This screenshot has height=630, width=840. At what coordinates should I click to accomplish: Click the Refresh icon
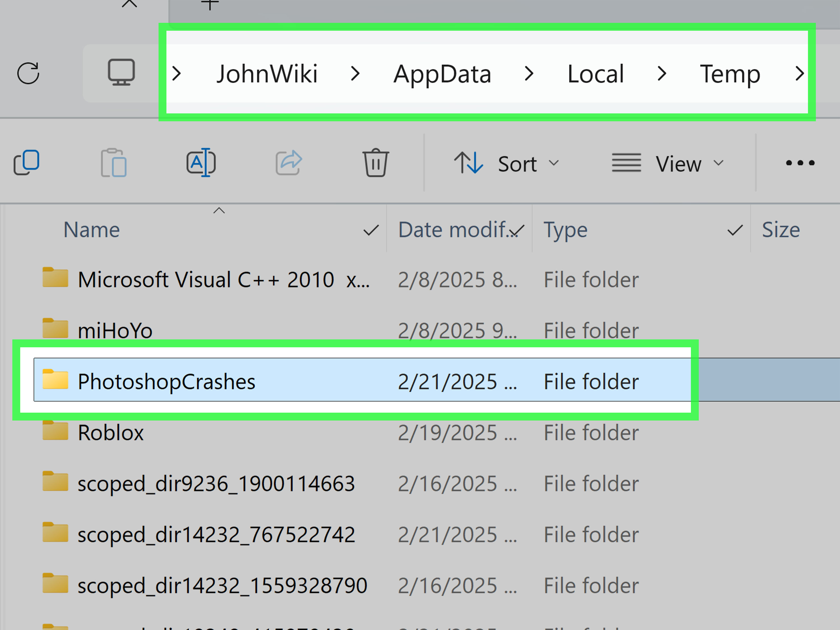(x=28, y=73)
